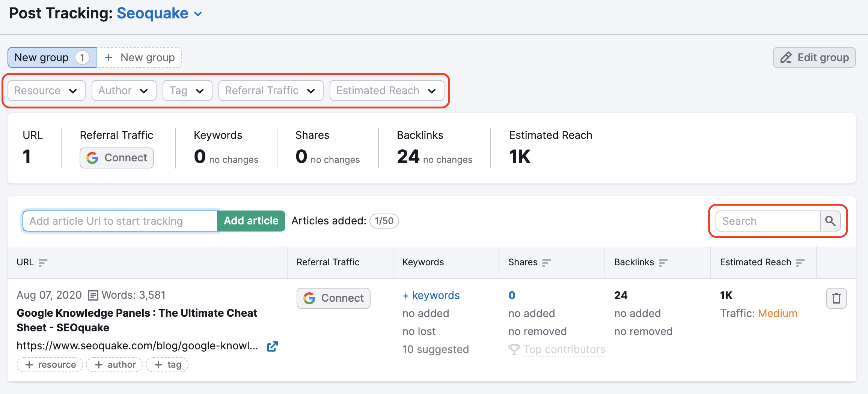Viewport: 868px width, 394px height.
Task: Expand the Referral Traffic filter
Action: 271,90
